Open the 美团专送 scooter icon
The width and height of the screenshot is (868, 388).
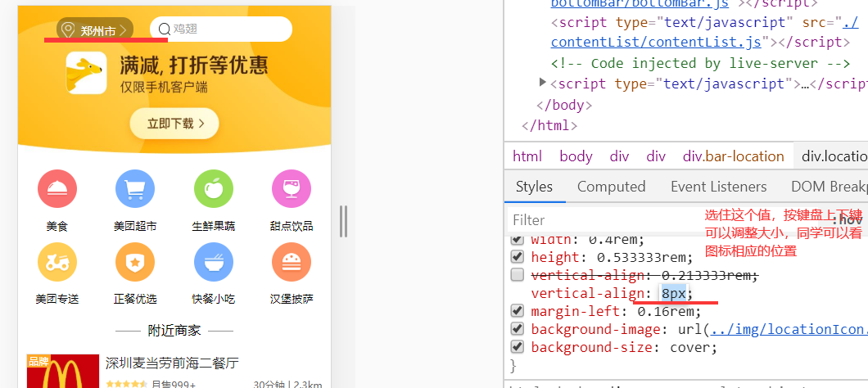click(x=57, y=262)
